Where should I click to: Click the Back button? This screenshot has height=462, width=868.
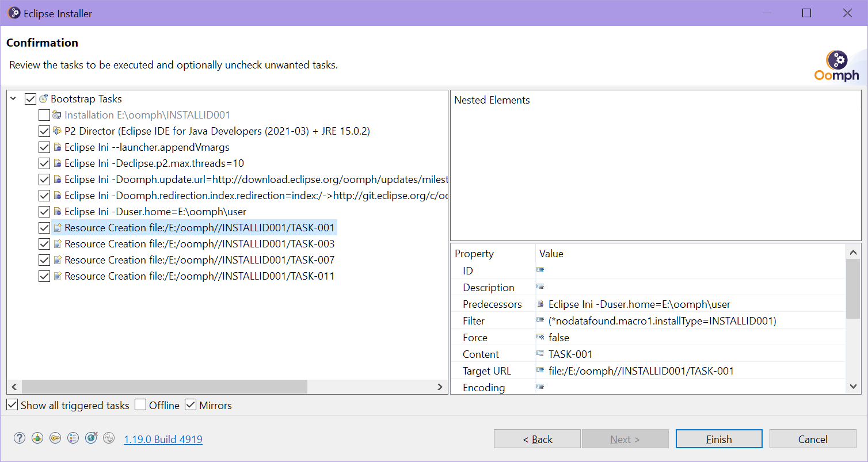tap(537, 439)
